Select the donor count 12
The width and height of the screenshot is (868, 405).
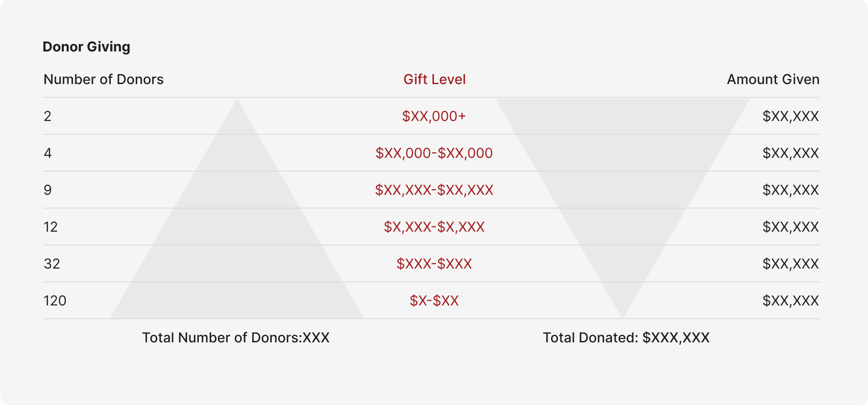click(x=51, y=227)
